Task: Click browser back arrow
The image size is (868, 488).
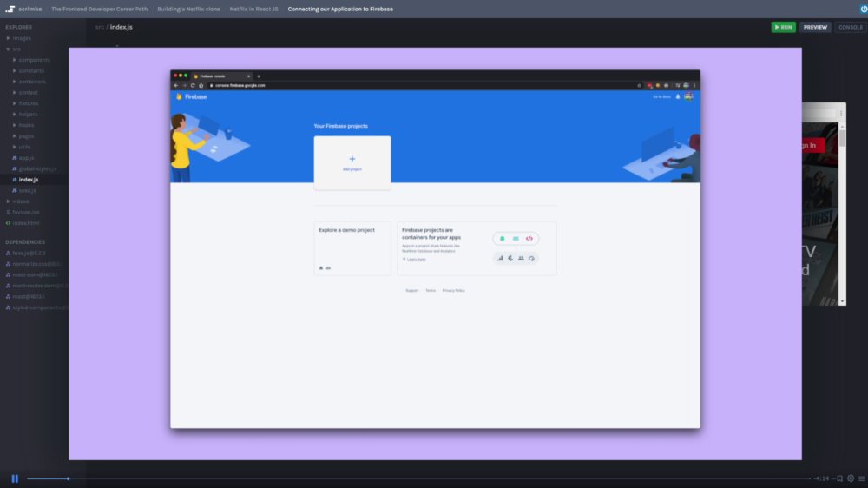Action: click(x=176, y=85)
